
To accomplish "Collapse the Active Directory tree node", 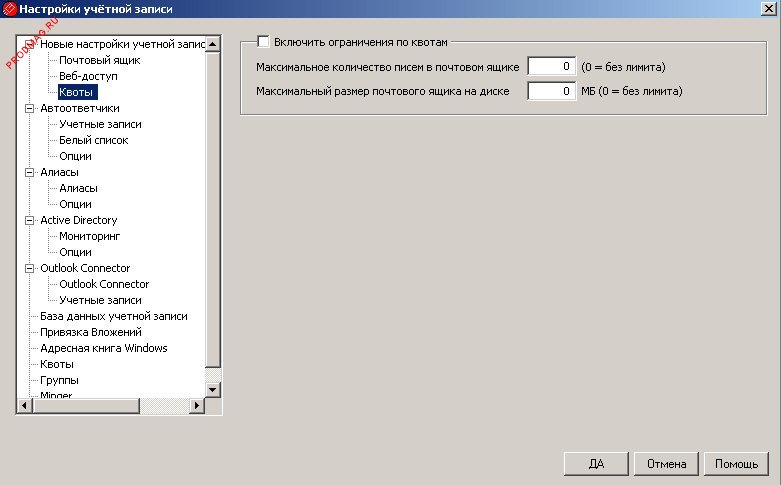I will pyautogui.click(x=29, y=220).
